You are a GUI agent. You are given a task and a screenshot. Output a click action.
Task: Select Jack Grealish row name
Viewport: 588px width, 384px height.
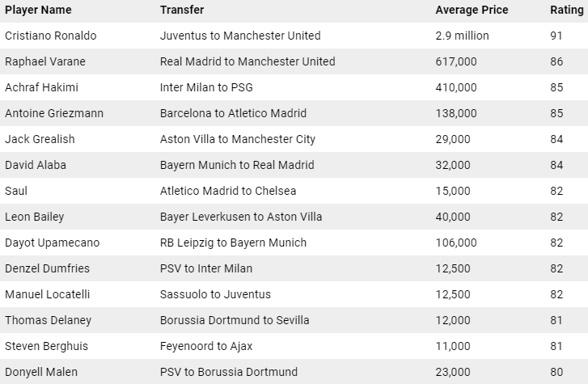pos(40,139)
